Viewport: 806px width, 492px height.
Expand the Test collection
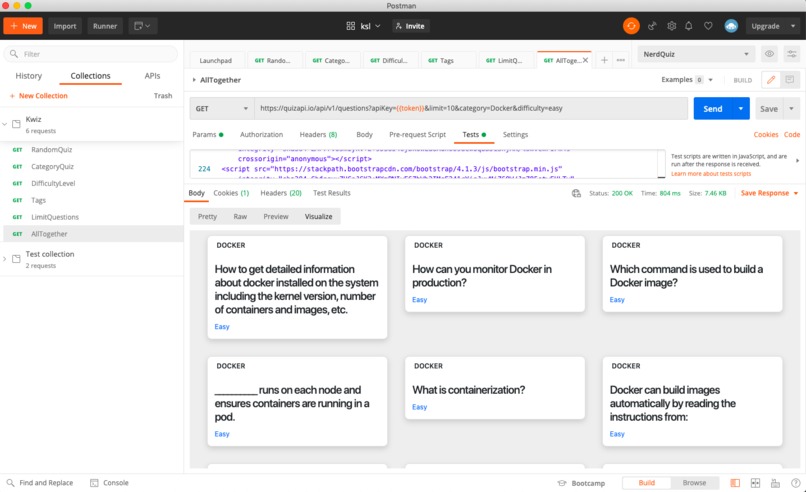click(5, 259)
